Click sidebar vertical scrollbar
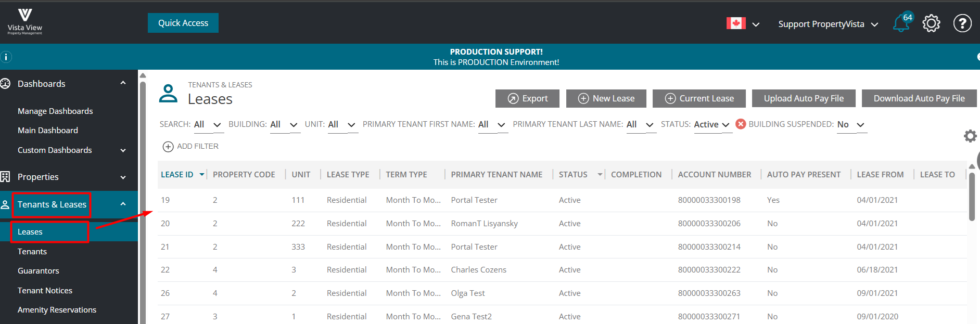This screenshot has height=324, width=980. 143,203
